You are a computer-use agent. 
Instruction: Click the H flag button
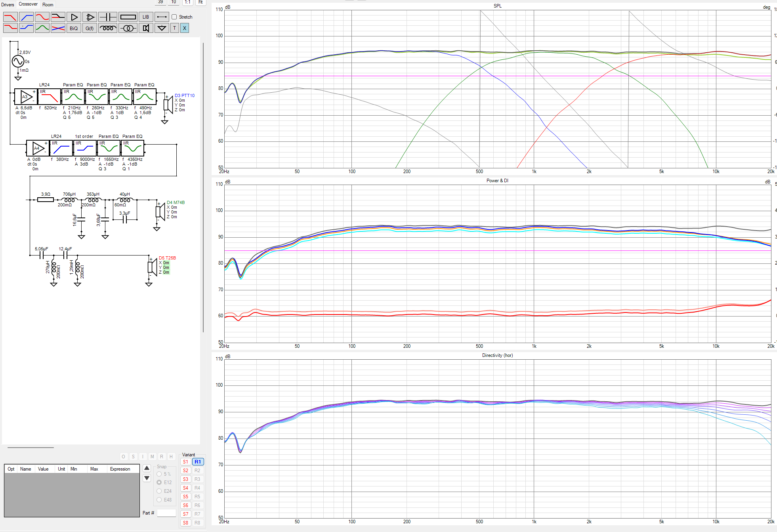point(171,457)
